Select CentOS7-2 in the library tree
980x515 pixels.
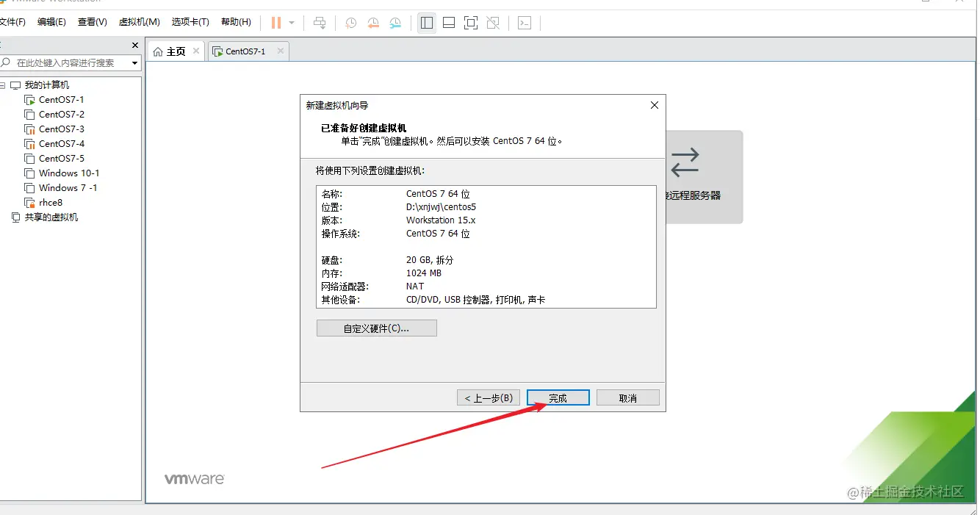point(62,115)
